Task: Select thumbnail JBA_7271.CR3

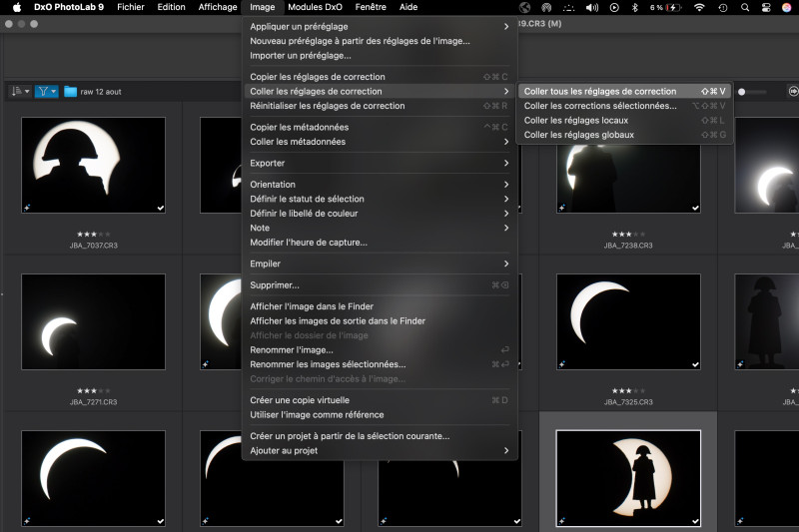Action: [x=93, y=321]
